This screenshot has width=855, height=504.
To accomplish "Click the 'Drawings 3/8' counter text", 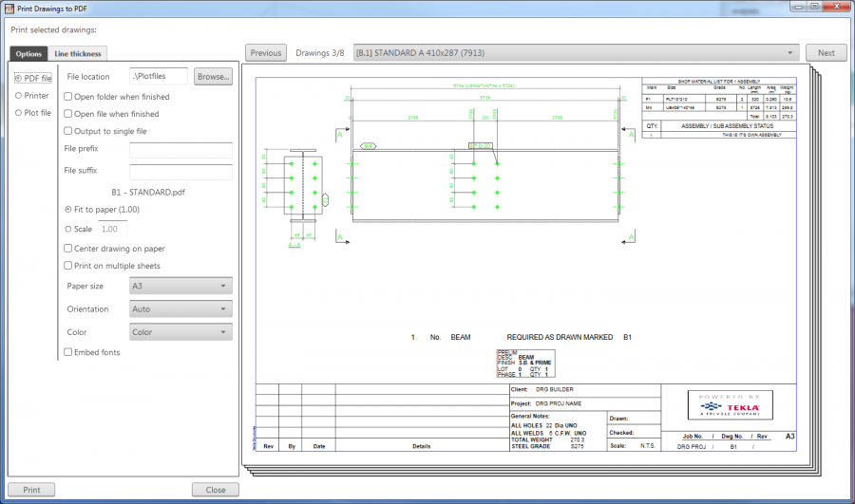I will 320,53.
